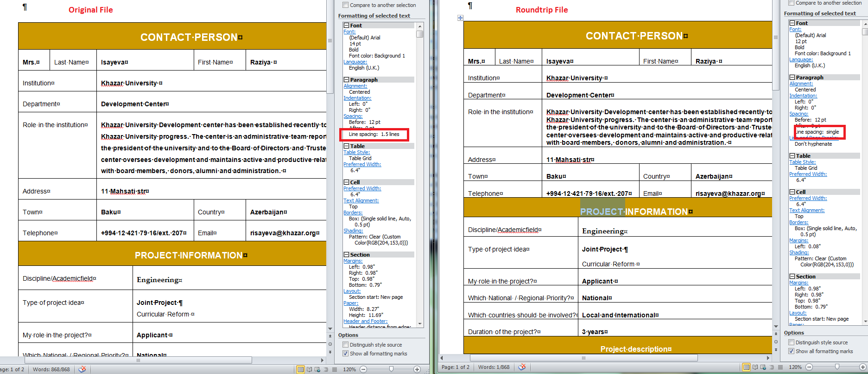
Task: Switch to Web Layout view in Roundtrip window
Action: (x=763, y=367)
